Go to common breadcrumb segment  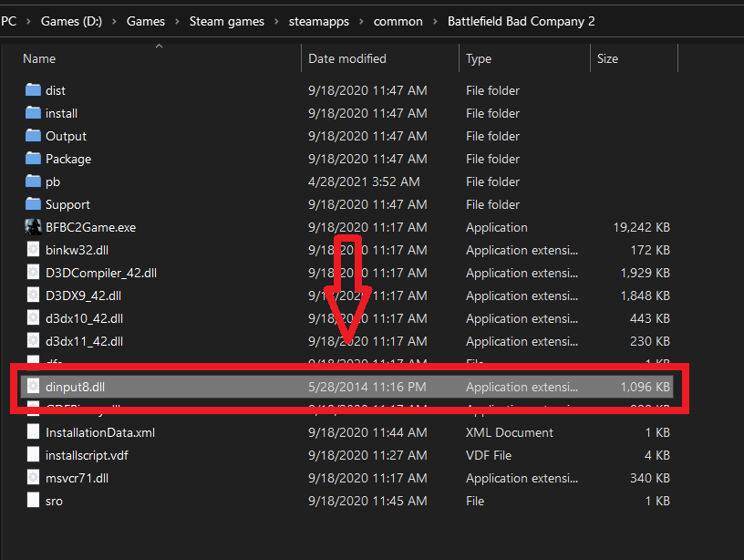pyautogui.click(x=398, y=21)
